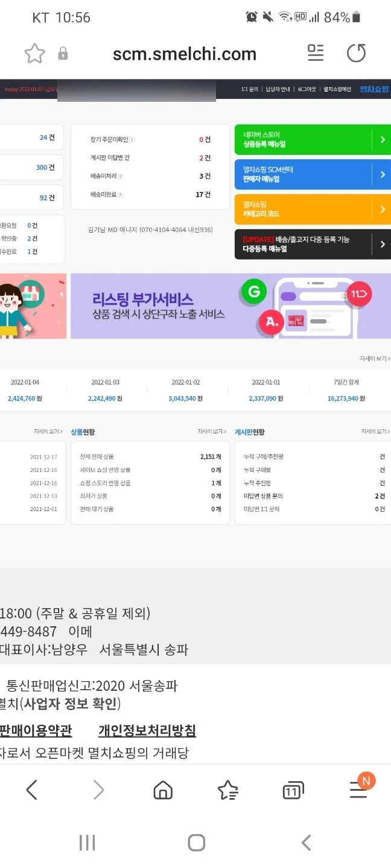Click the arrow on the black 다중등록 banner
391x868 pixels.
click(x=382, y=244)
